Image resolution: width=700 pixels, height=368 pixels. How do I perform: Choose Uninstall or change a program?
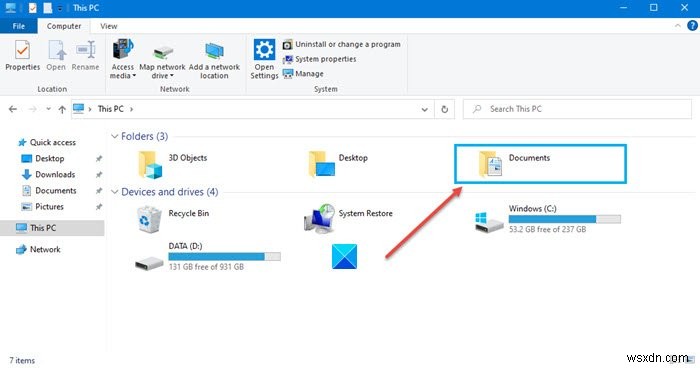pyautogui.click(x=342, y=44)
